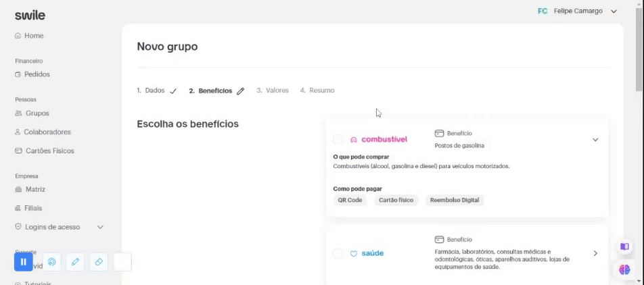Click the FC avatar initials
This screenshot has height=285, width=644.
543,11
